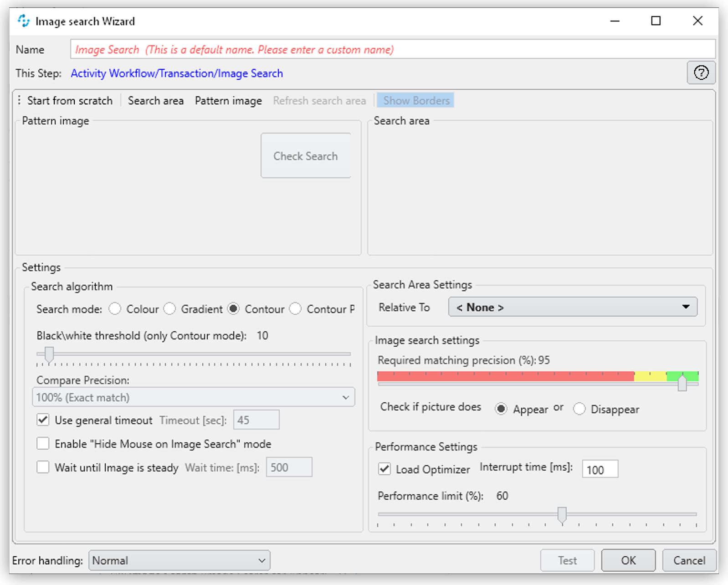Minimize the wizard window

pos(615,21)
